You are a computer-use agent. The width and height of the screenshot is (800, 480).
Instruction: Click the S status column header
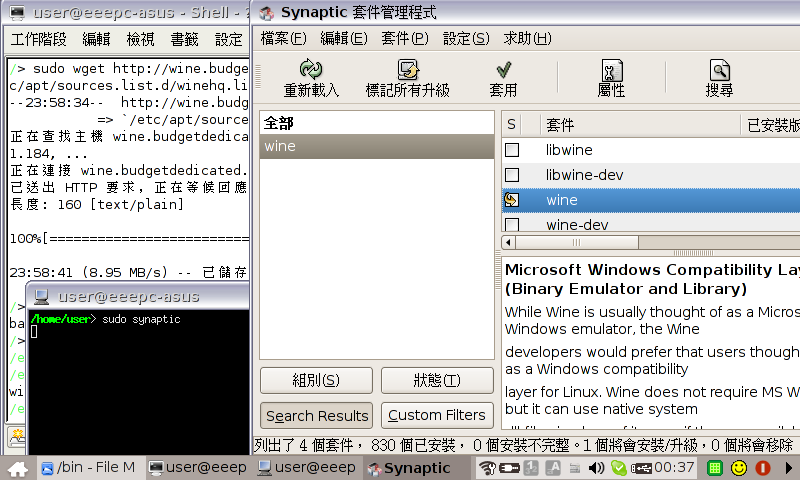pos(511,124)
